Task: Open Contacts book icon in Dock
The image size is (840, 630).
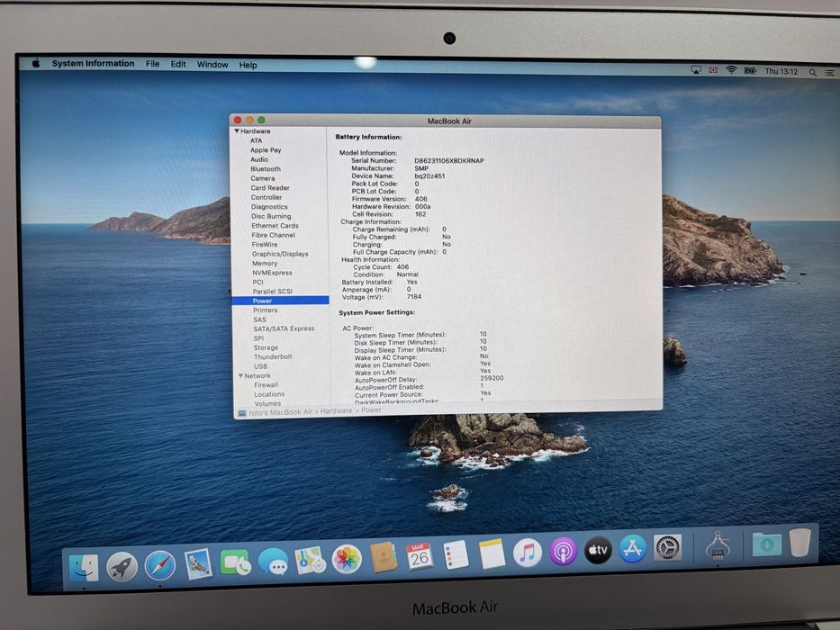Action: point(384,557)
